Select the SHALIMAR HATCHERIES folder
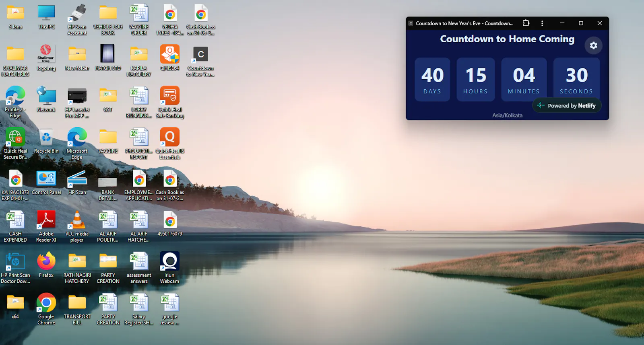This screenshot has height=345, width=644. pyautogui.click(x=15, y=62)
